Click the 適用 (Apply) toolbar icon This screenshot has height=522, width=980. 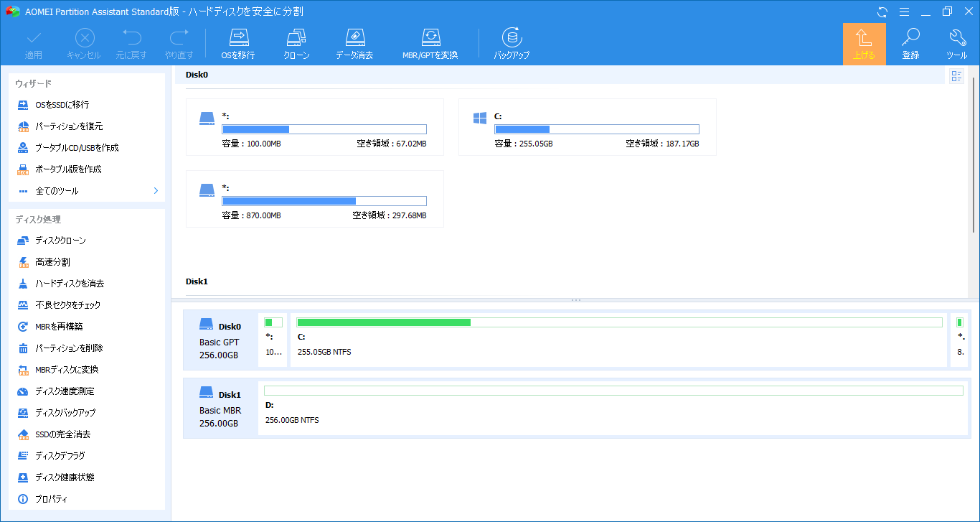[x=34, y=44]
